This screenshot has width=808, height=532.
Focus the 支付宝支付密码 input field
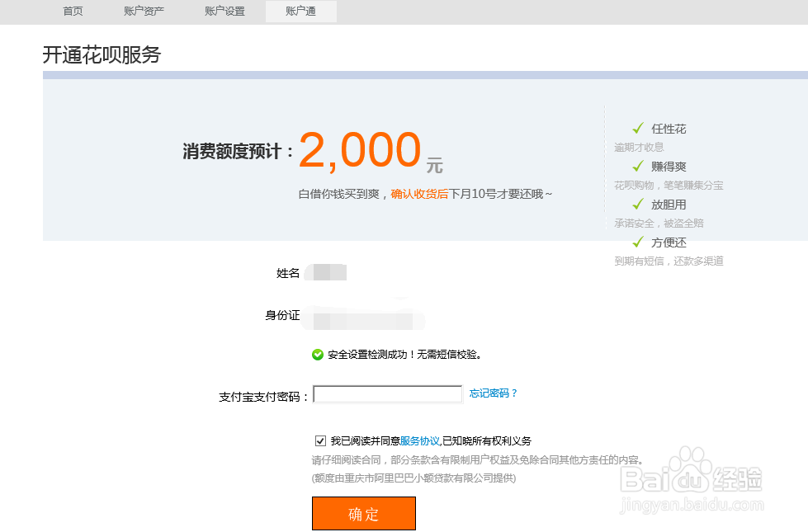pos(388,394)
